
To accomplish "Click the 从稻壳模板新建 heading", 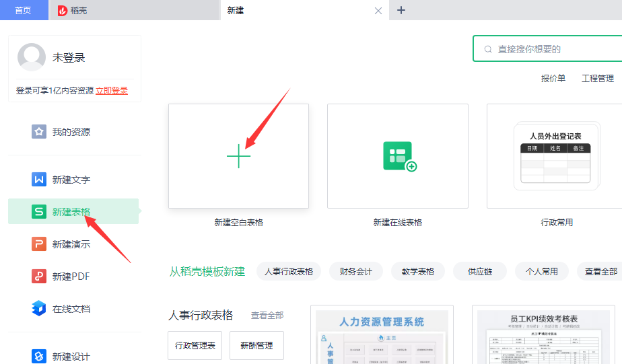I will pyautogui.click(x=207, y=272).
